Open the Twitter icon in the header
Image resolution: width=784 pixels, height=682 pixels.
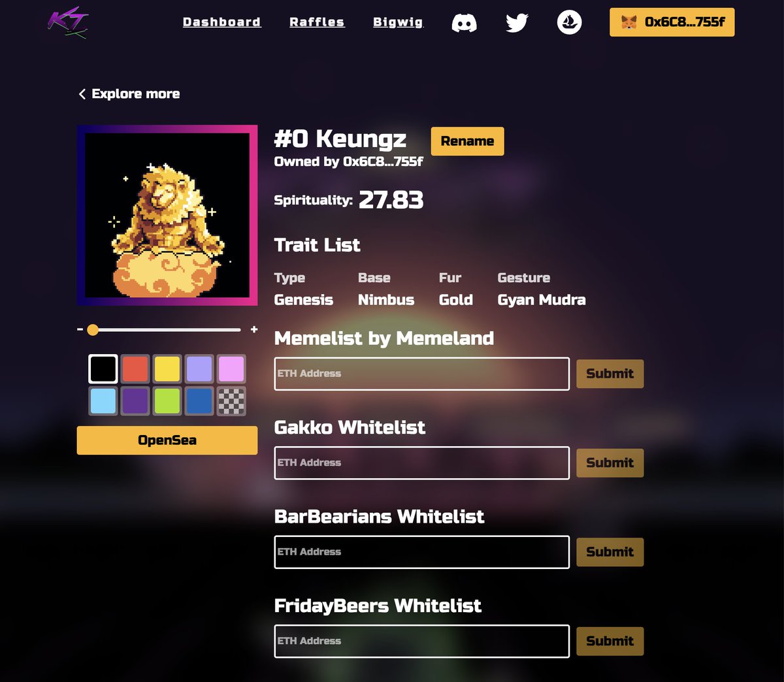pos(517,22)
